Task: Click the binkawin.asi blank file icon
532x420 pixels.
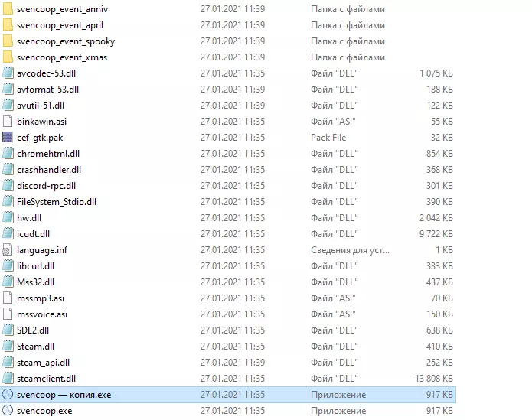Action: (8, 122)
